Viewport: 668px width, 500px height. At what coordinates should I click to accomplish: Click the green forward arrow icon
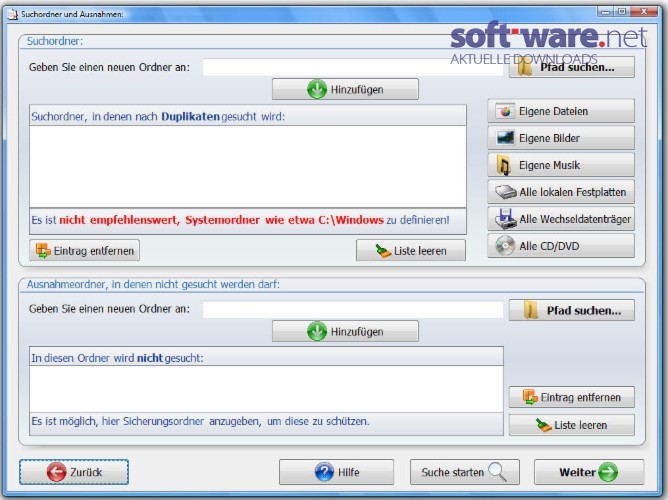point(608,472)
